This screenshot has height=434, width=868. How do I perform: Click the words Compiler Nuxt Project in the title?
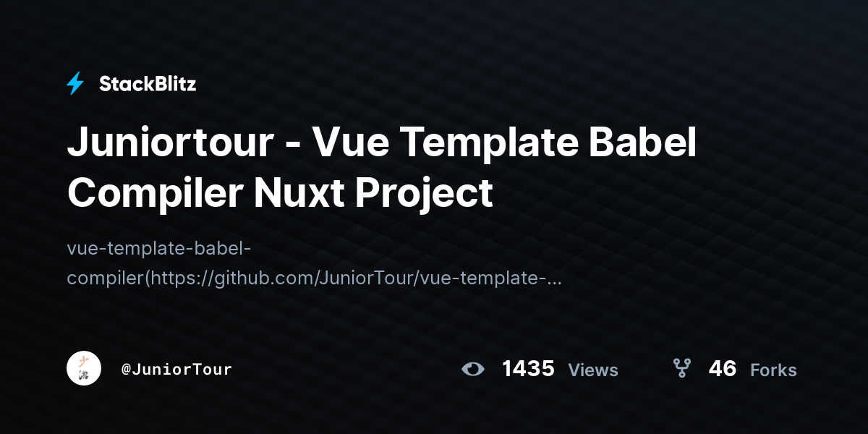coord(280,192)
